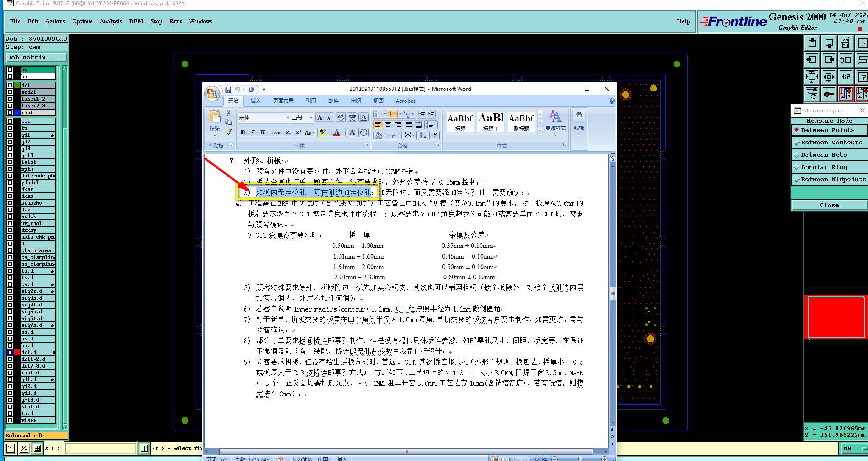Click the pan right icon in Genesis toolbar

(829, 60)
